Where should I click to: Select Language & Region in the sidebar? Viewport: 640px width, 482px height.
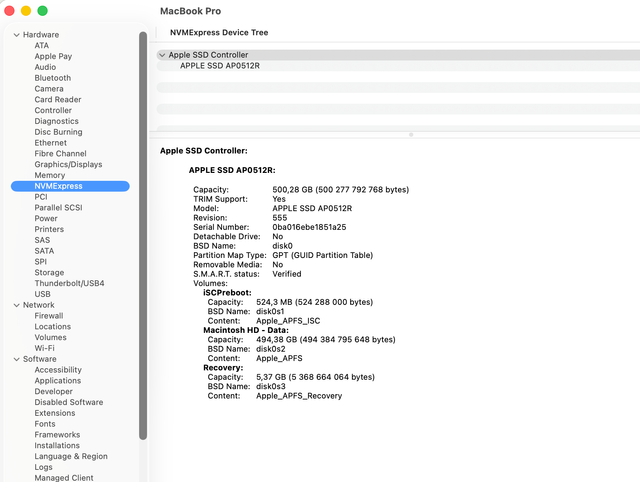[x=71, y=456]
